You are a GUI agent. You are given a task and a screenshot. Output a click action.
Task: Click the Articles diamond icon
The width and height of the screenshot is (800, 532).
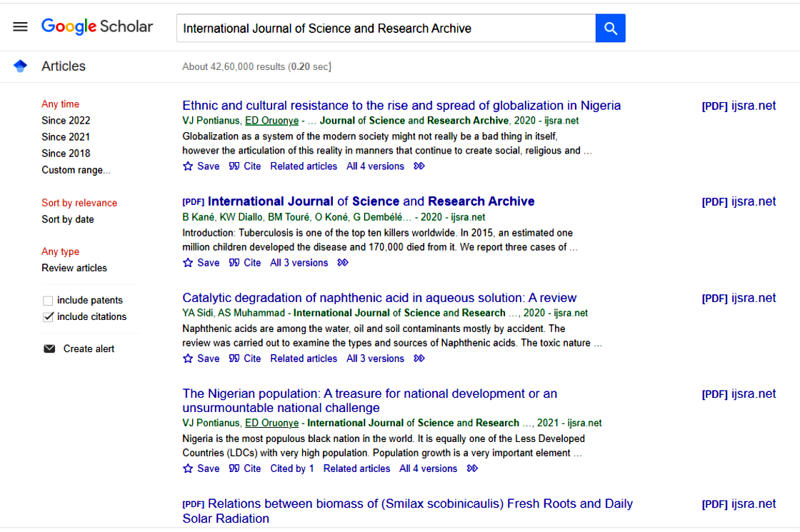(x=20, y=66)
